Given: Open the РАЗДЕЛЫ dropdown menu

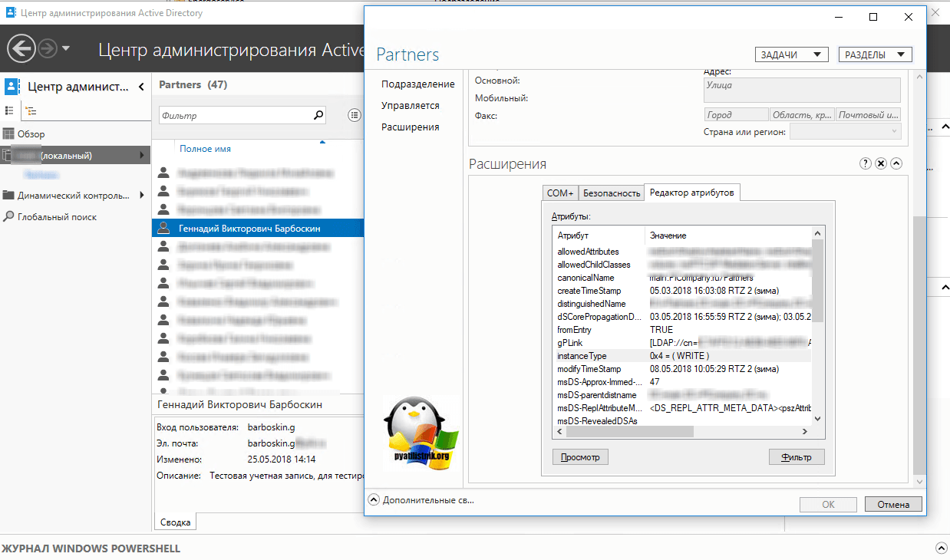Looking at the screenshot, I should (875, 54).
